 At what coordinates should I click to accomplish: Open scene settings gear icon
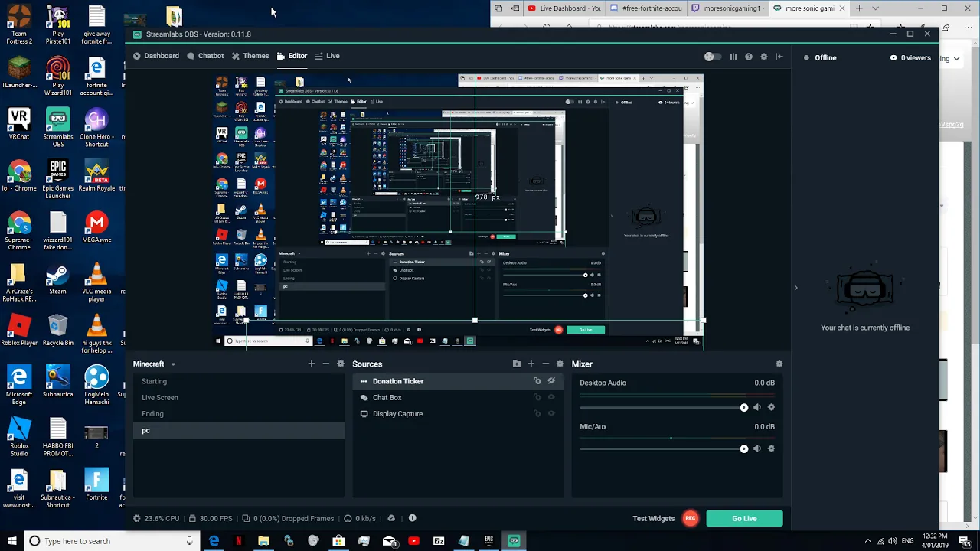(341, 364)
